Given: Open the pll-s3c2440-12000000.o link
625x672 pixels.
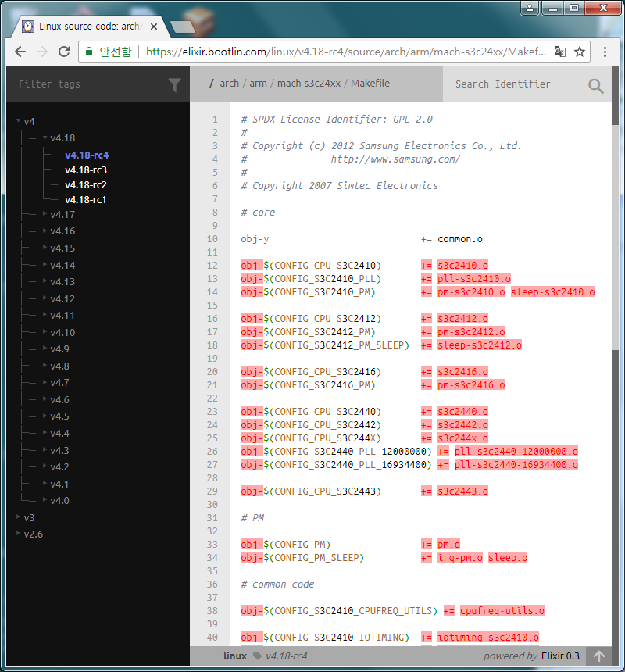Looking at the screenshot, I should [516, 452].
